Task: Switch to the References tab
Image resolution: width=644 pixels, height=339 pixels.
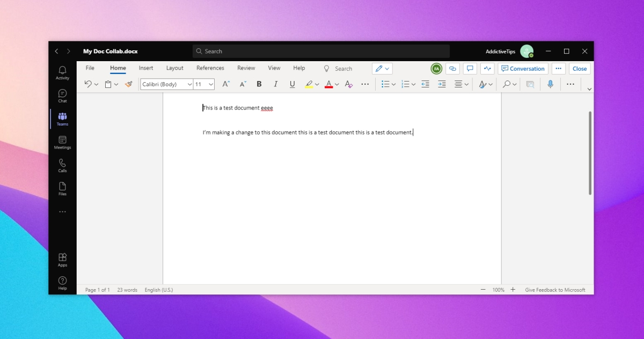Action: [x=210, y=68]
